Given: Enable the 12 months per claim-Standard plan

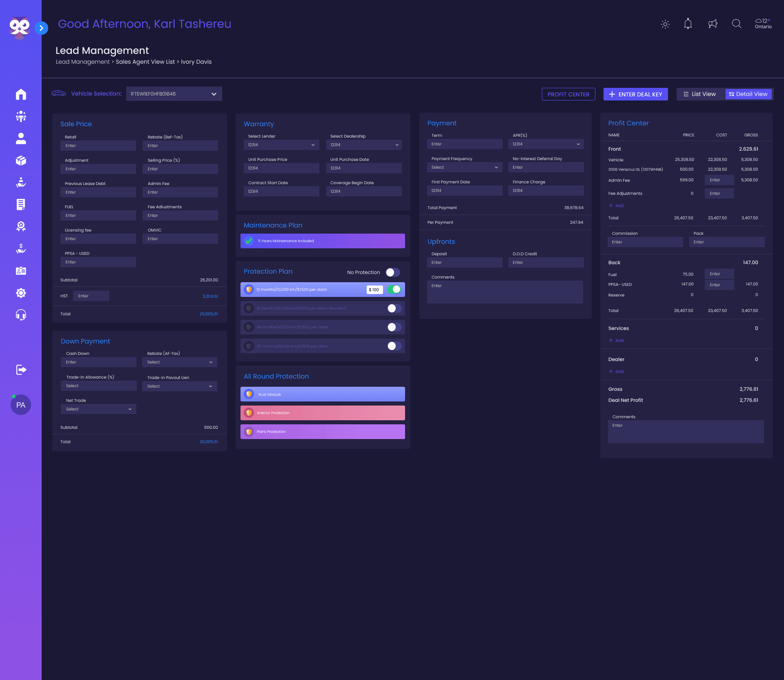Looking at the screenshot, I should (394, 308).
